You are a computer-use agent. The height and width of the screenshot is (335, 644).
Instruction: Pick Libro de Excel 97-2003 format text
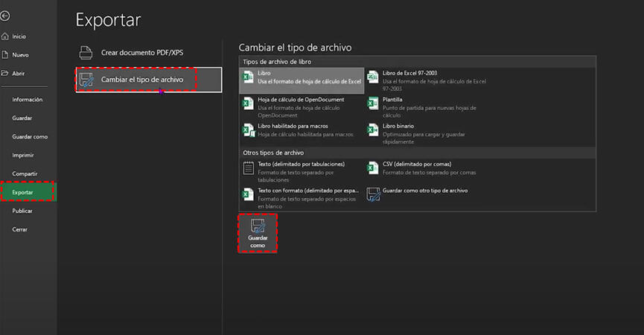pos(409,73)
